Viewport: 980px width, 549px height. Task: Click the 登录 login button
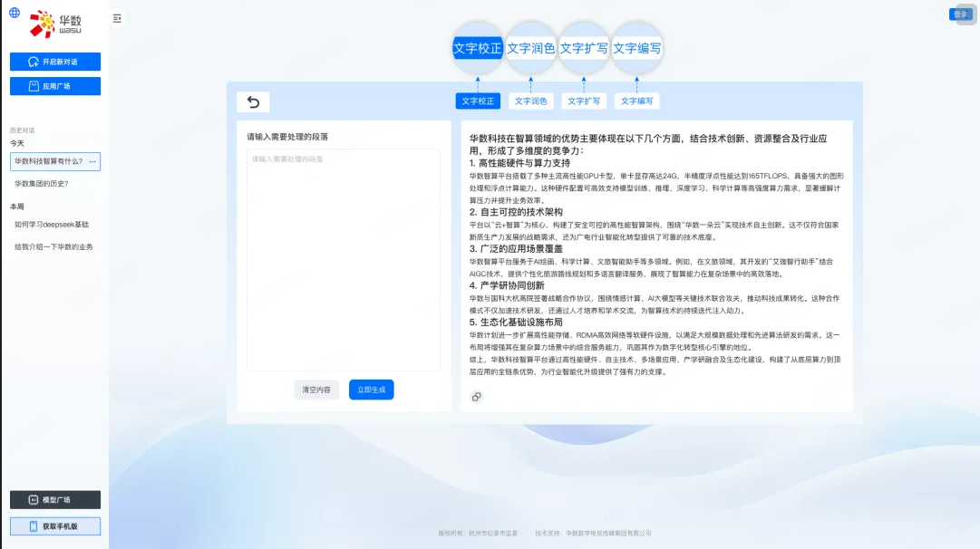(961, 14)
